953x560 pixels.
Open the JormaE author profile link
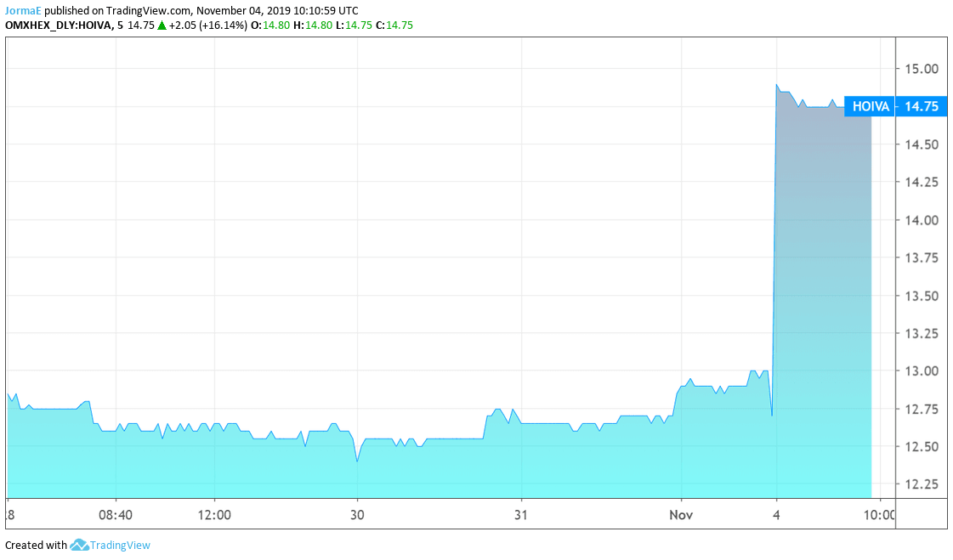tap(23, 11)
